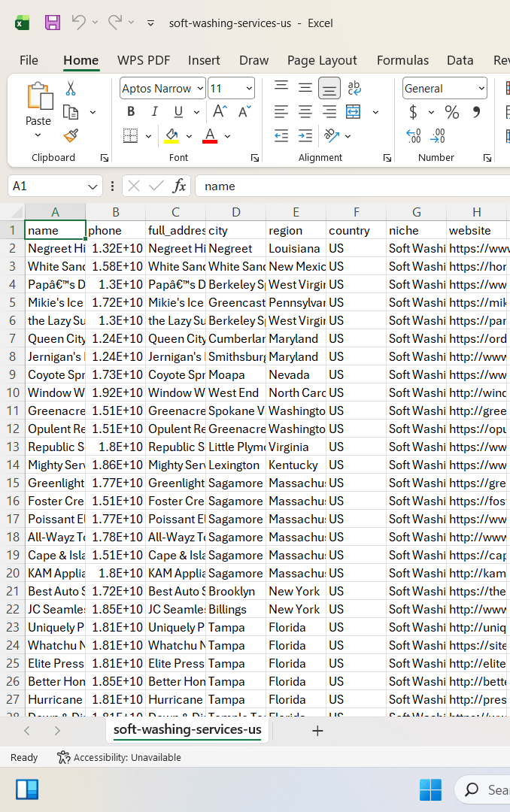The height and width of the screenshot is (812, 510).
Task: Activate the Format Painter brush
Action: [x=71, y=135]
